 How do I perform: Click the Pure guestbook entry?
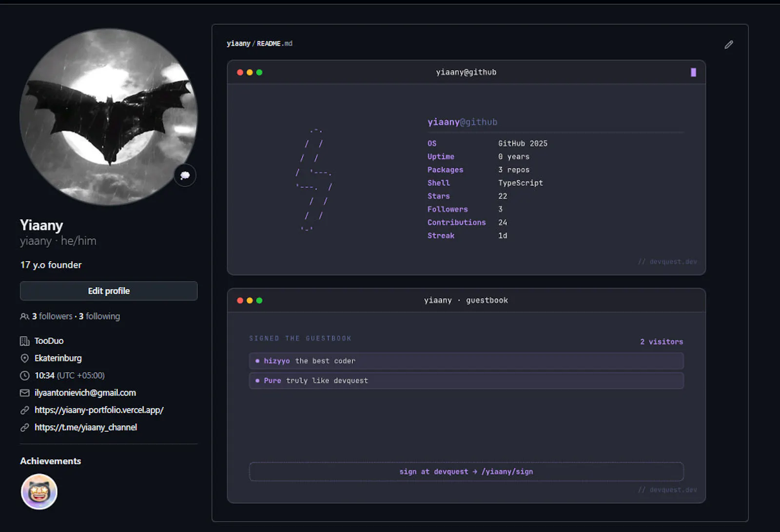pos(466,380)
